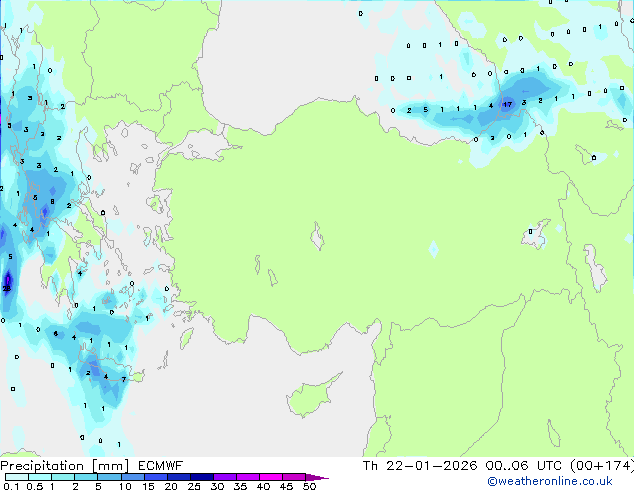
Task: Click the 25–30 mm navy legend box
Action: [201, 477]
